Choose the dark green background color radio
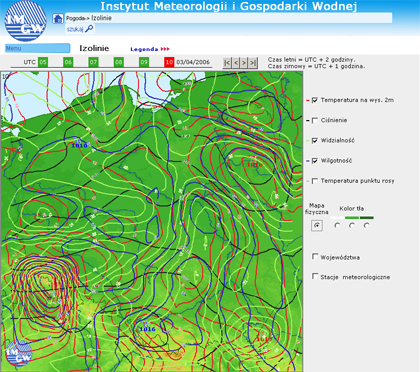 click(366, 226)
